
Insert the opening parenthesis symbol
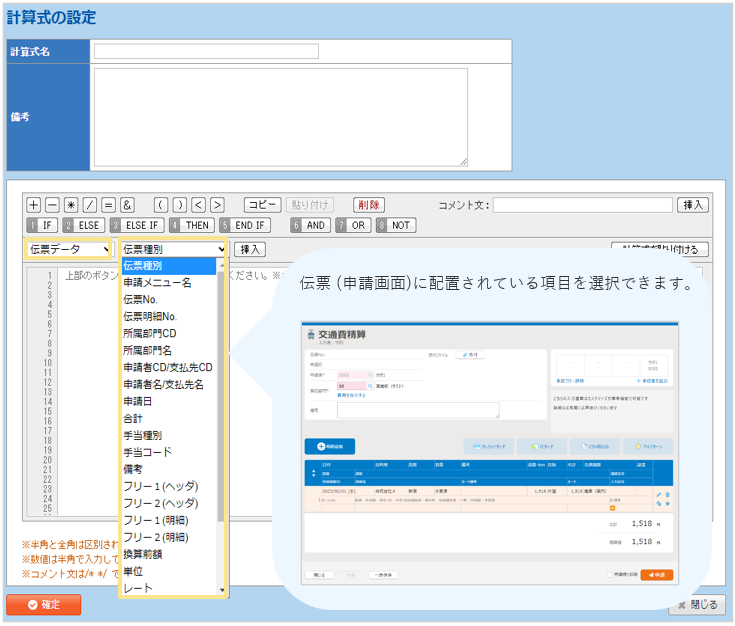point(160,205)
